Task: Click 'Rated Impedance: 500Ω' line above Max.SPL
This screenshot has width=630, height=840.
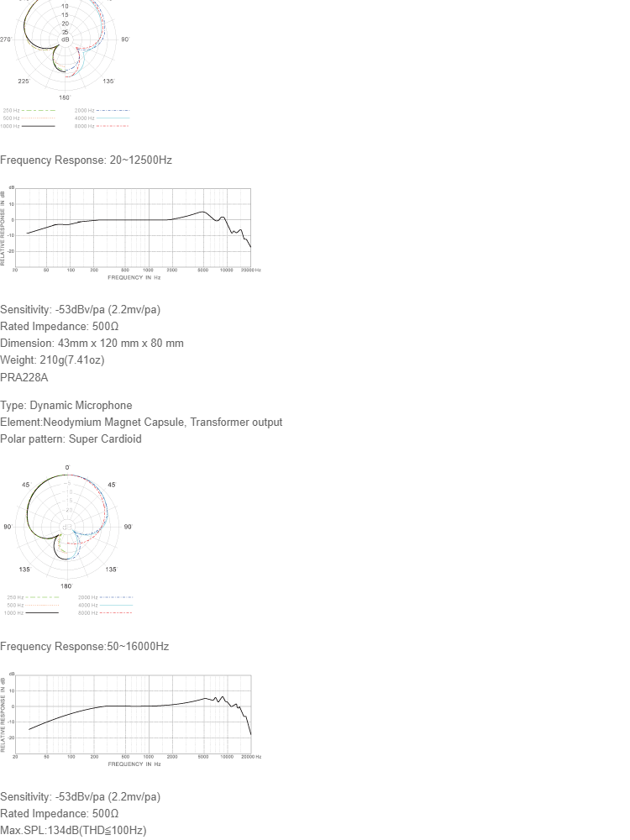Action: click(60, 813)
